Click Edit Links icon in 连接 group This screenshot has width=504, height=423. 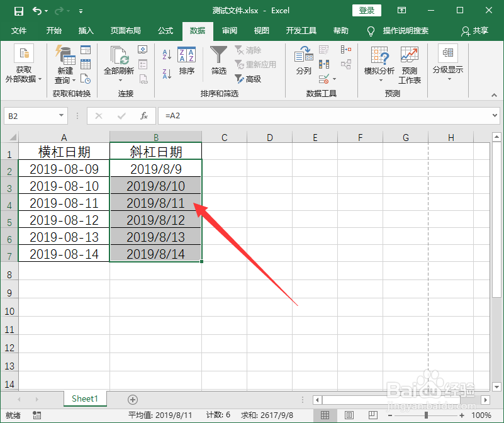143,79
